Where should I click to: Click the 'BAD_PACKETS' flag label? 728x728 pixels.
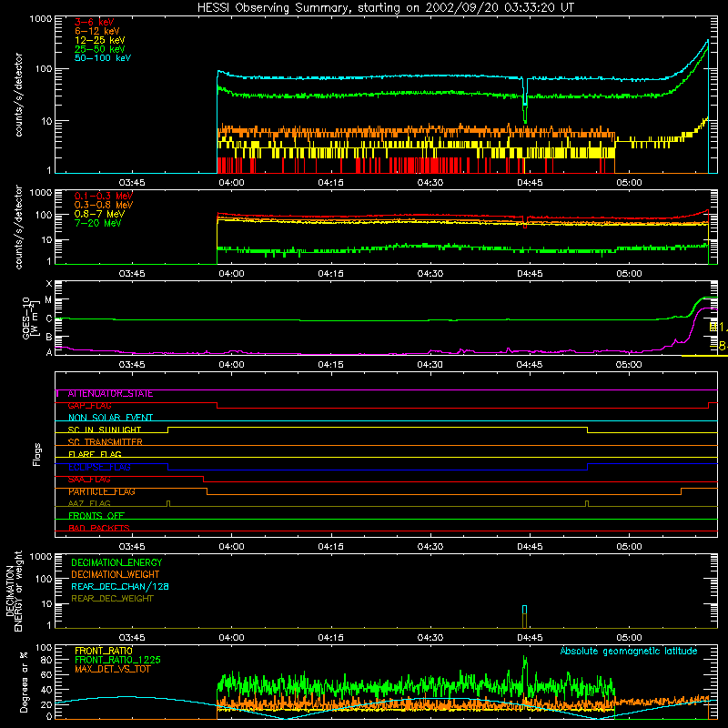(x=99, y=528)
